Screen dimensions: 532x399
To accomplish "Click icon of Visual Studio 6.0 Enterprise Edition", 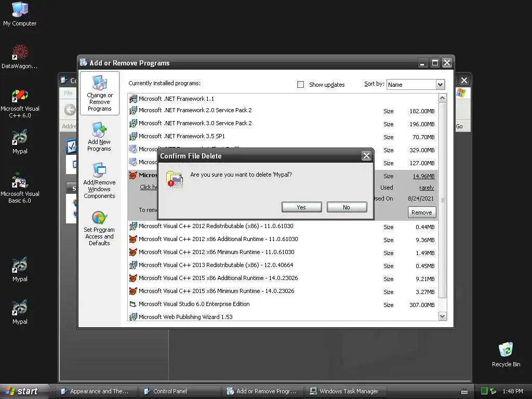I will pos(133,304).
